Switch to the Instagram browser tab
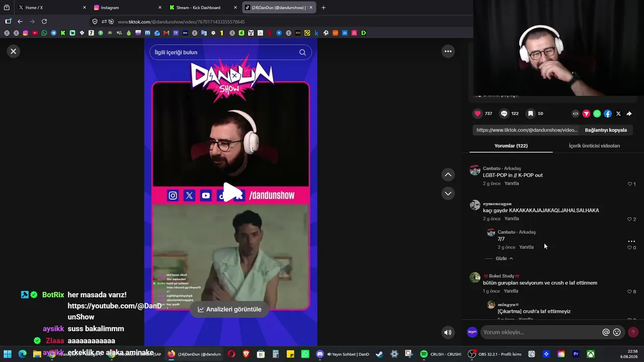This screenshot has width=644, height=362. (126, 8)
